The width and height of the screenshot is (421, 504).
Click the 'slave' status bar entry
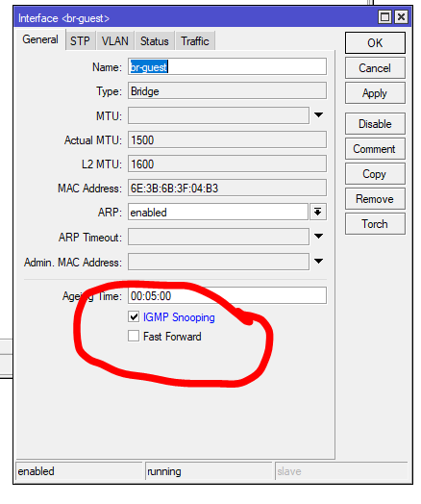(341, 471)
